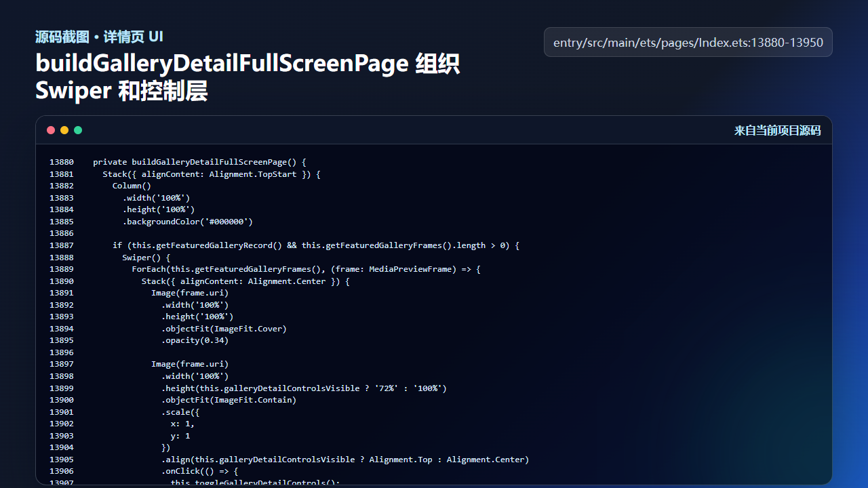Click the Column() code line
This screenshot has height=488, width=868.
coord(132,186)
